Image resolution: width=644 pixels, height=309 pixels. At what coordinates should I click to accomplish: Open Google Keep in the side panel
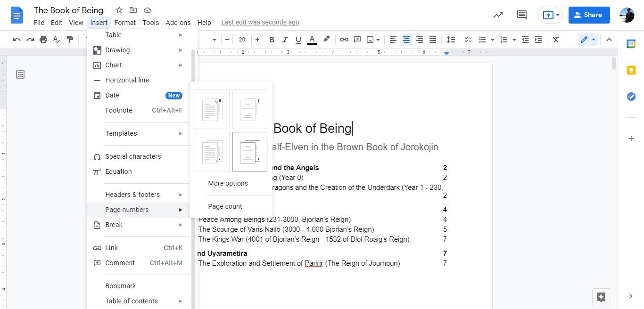coord(631,70)
